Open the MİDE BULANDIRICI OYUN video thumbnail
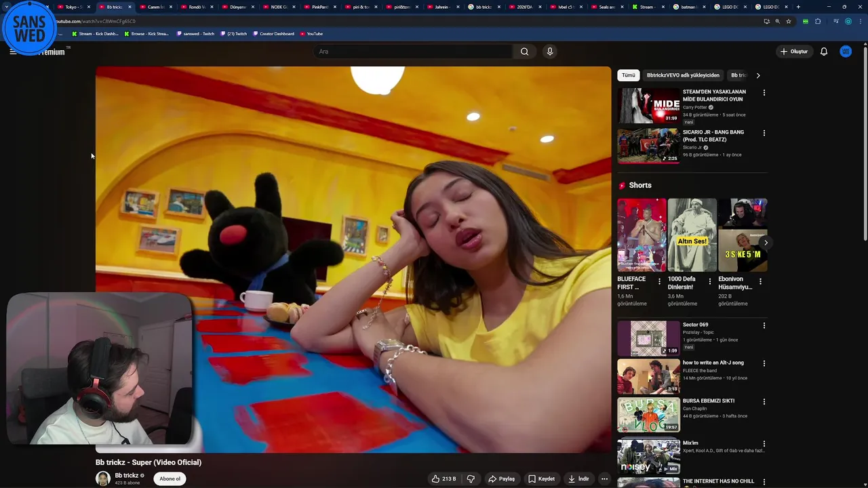Image resolution: width=868 pixels, height=488 pixels. [648, 106]
